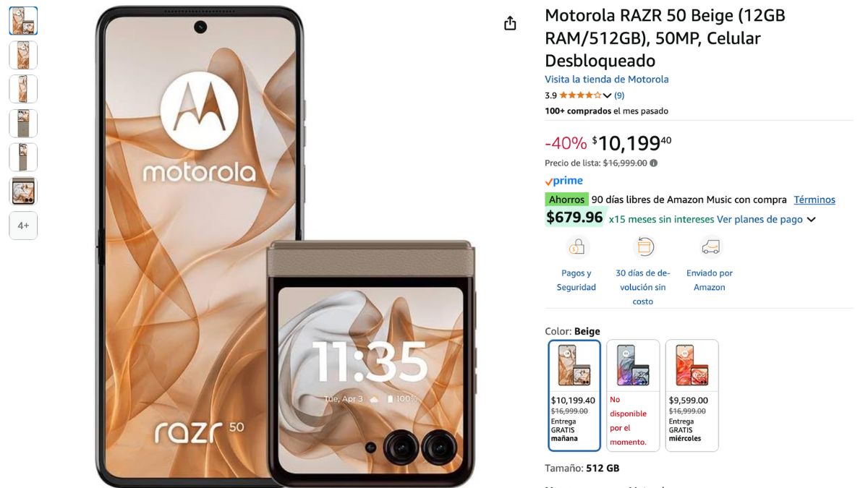This screenshot has height=488, width=868.
Task: Click the star rating icons
Action: 580,95
